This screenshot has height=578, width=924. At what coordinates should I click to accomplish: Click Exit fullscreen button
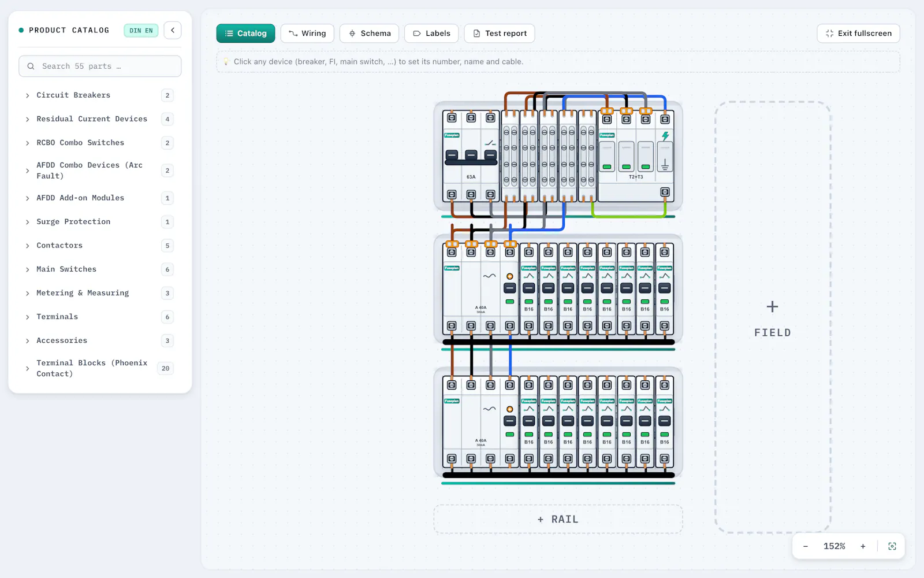(x=858, y=34)
